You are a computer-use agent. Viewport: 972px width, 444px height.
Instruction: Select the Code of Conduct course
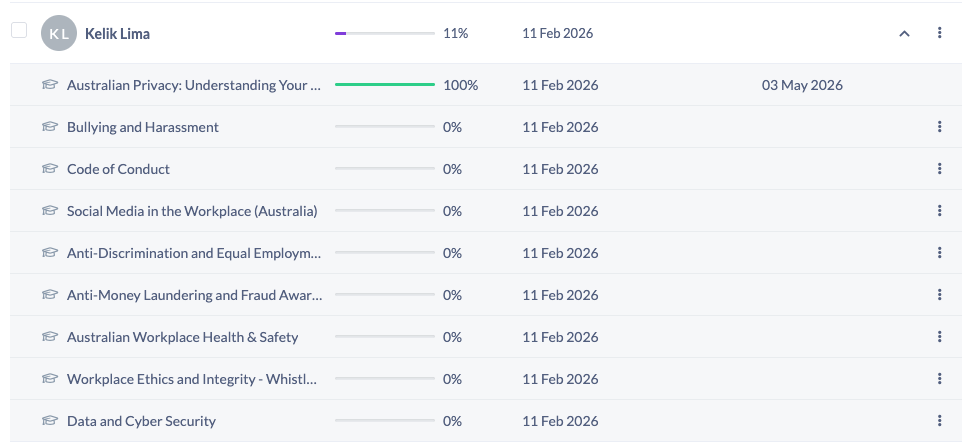coord(118,169)
